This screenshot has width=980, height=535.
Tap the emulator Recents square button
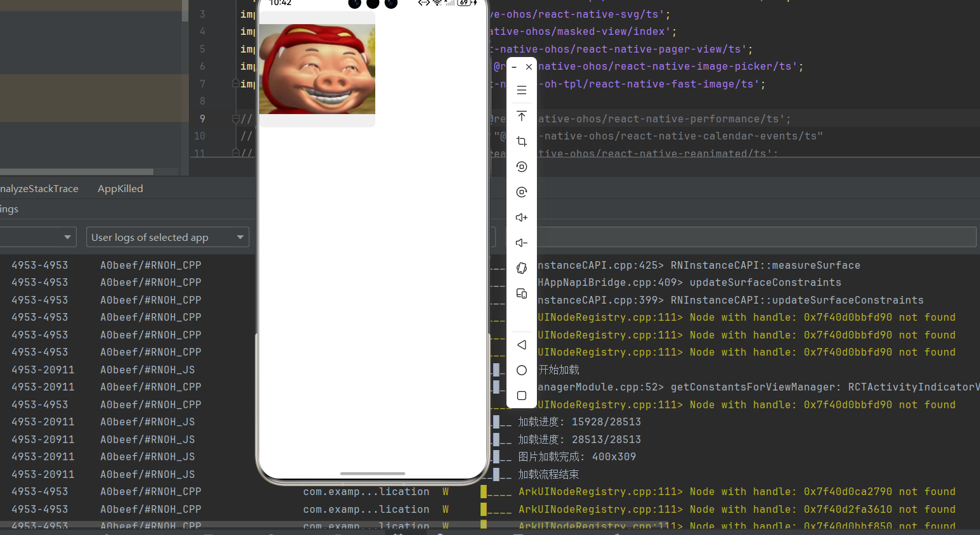click(x=522, y=396)
